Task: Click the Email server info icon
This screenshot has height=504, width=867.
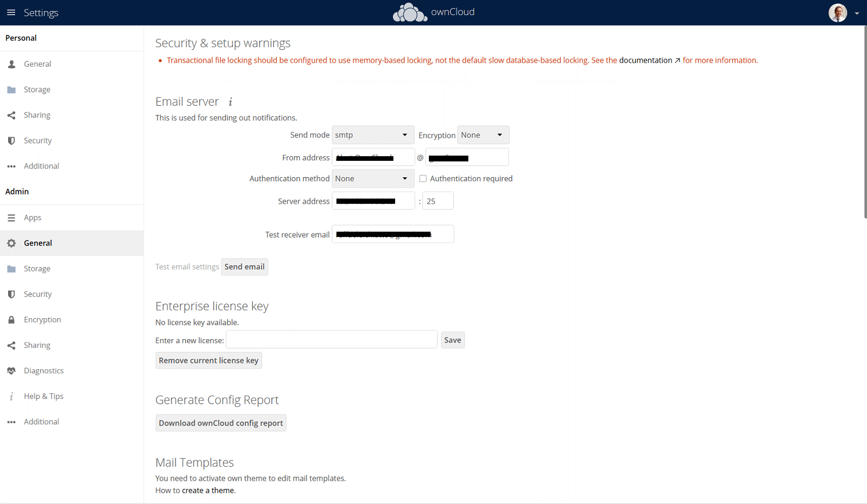Action: [230, 102]
